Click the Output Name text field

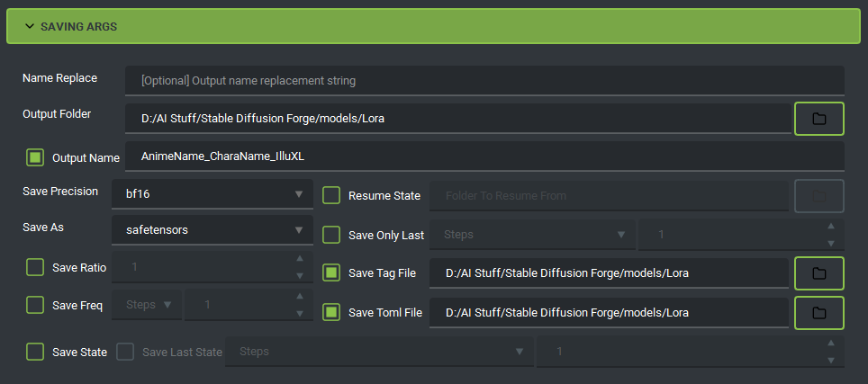point(485,156)
